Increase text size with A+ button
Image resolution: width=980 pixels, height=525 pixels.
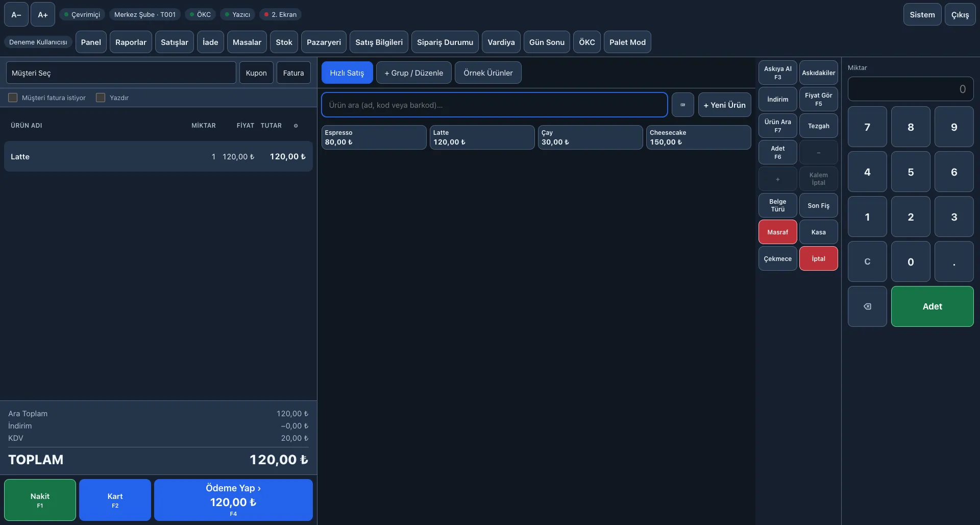coord(43,14)
